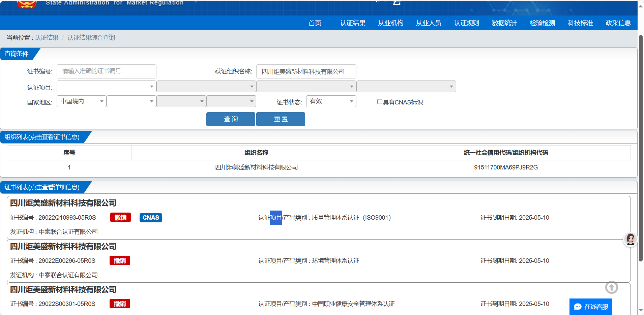Click 发证机构 text under the first certificate
Screen dimensions: 644x315
click(x=54, y=232)
